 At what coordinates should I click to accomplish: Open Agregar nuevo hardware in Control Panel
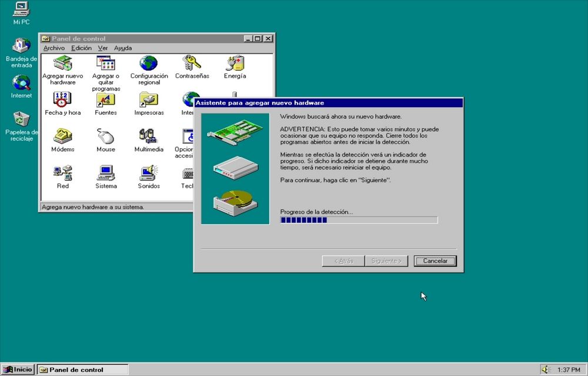[x=62, y=65]
